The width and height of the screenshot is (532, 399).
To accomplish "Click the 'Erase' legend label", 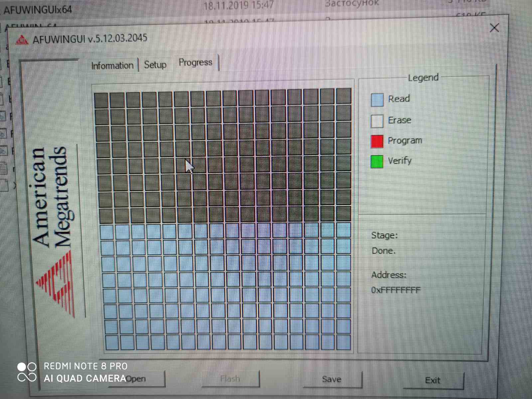I will point(400,120).
